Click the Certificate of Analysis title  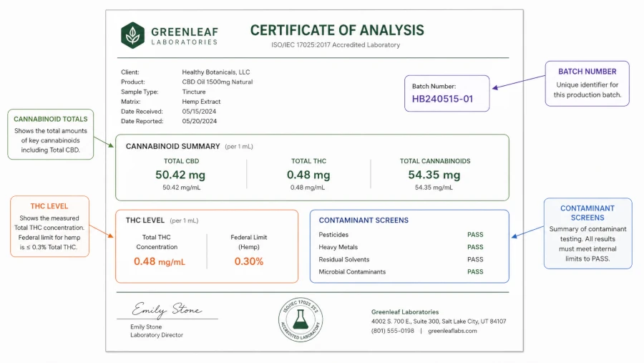[x=337, y=30]
